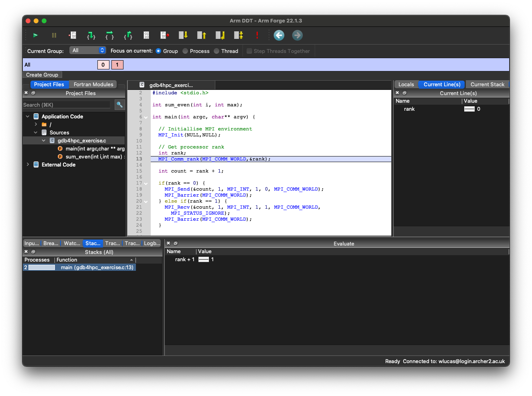Viewport: 532px width, 396px height.
Task: Click the rank value sparkline in Current Line(s)
Action: click(x=469, y=109)
